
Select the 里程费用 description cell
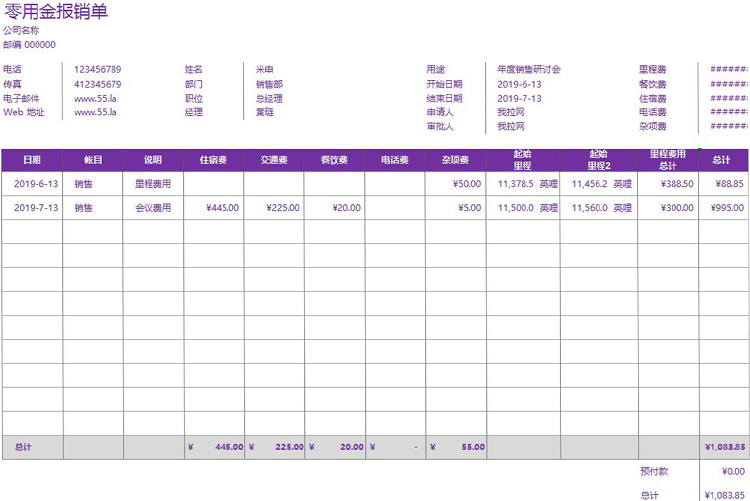coord(153,184)
